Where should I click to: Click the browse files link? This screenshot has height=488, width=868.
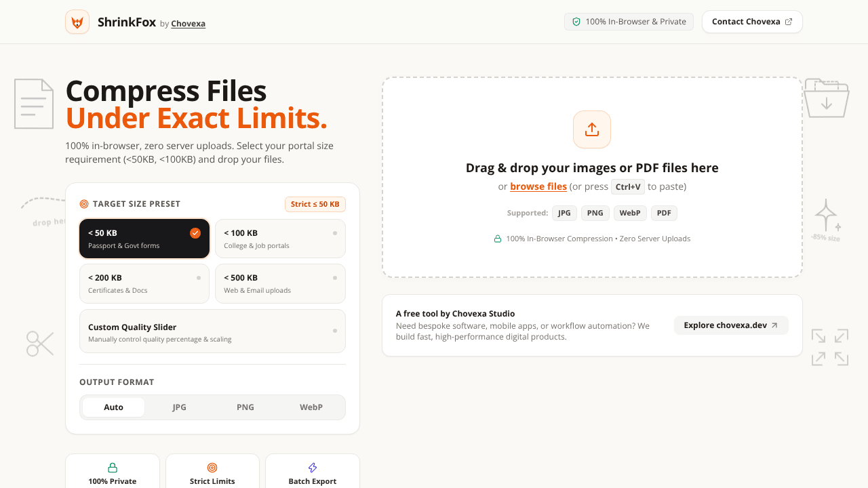point(538,186)
